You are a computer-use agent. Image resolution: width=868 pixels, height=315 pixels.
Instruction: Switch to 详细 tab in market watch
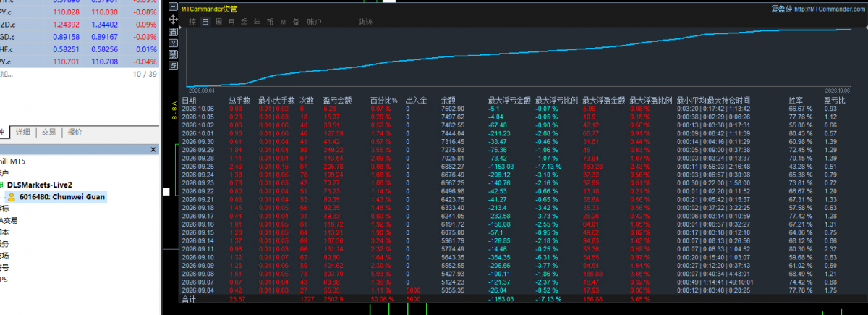[23, 132]
